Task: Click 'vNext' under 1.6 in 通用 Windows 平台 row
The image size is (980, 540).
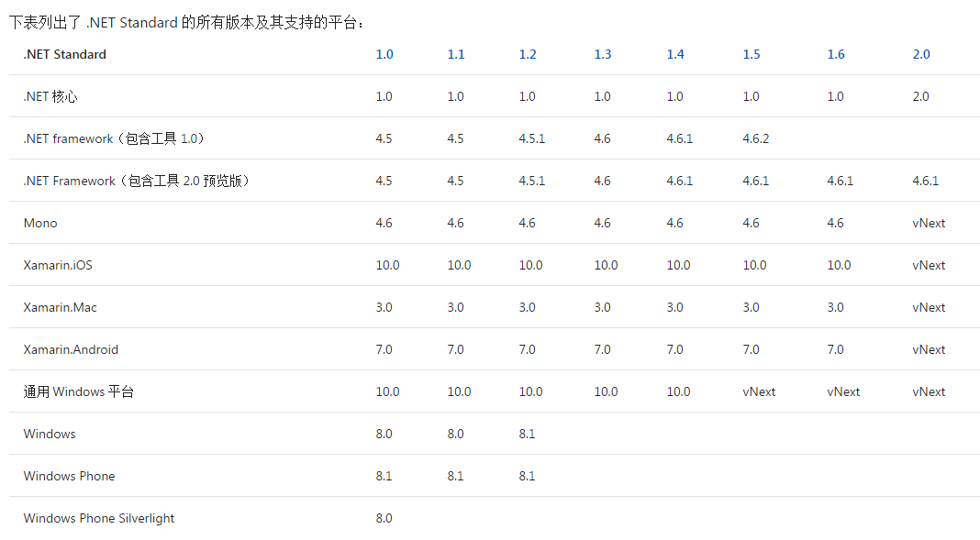Action: [x=843, y=391]
